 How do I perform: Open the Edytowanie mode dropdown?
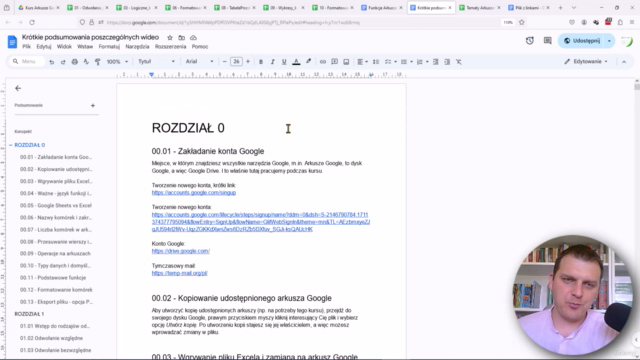[586, 62]
